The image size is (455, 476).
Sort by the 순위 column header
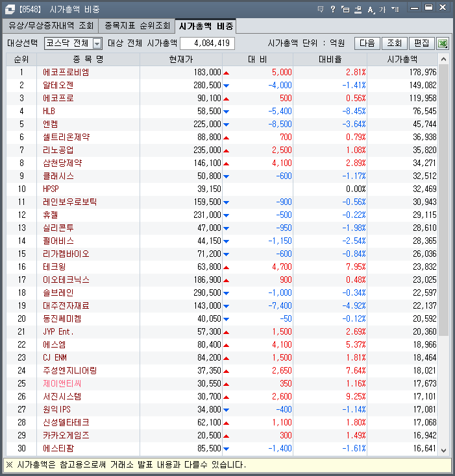(21, 59)
